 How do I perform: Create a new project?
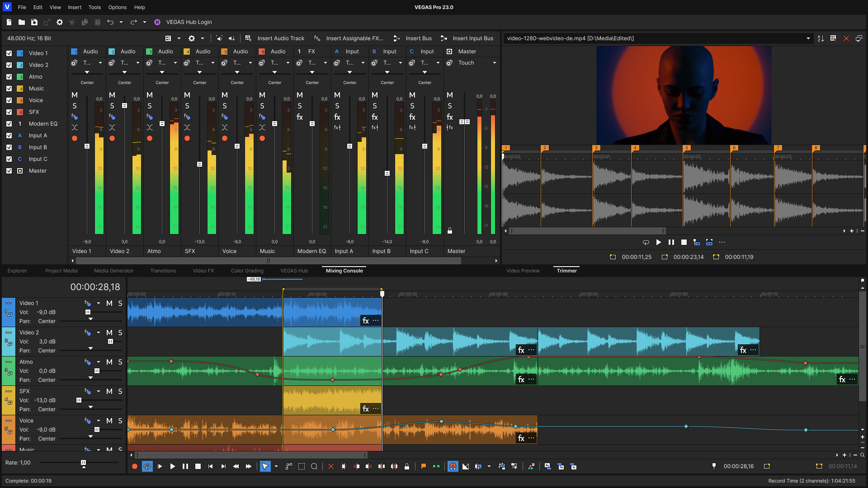pos(8,22)
